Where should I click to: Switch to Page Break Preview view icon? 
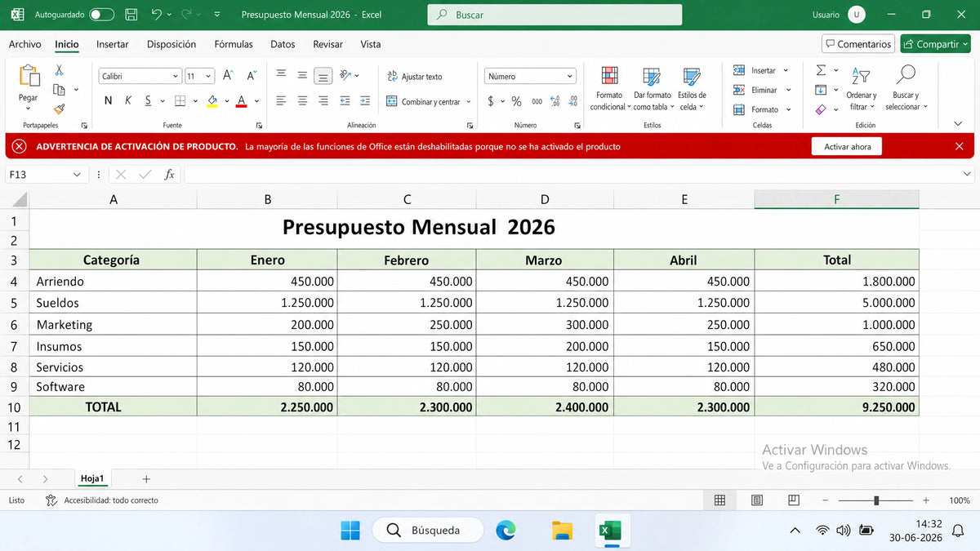point(794,500)
